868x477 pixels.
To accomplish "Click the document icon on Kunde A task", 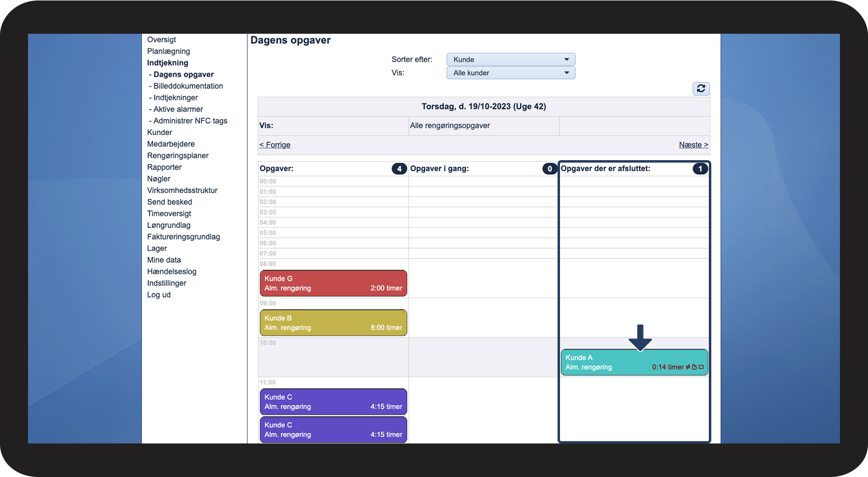I will [x=695, y=367].
